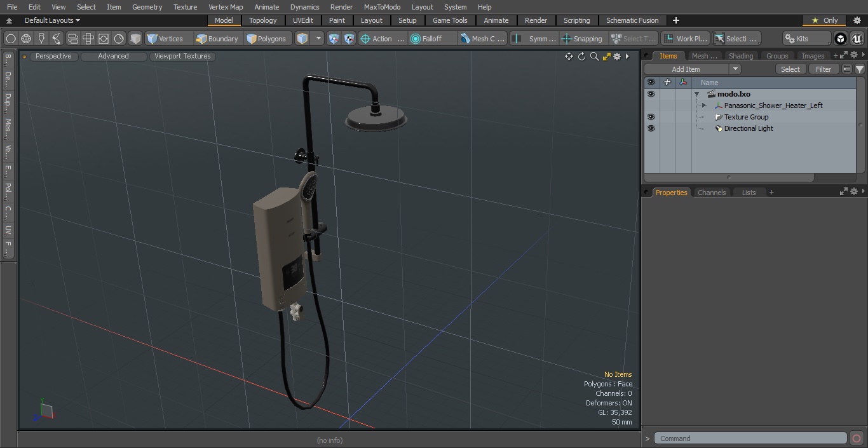Open the Vertex Map menu
This screenshot has height=448, width=868.
click(x=226, y=7)
